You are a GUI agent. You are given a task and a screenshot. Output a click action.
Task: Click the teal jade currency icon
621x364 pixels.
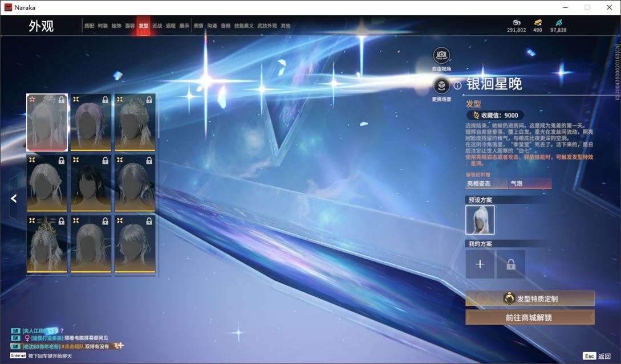coord(558,23)
